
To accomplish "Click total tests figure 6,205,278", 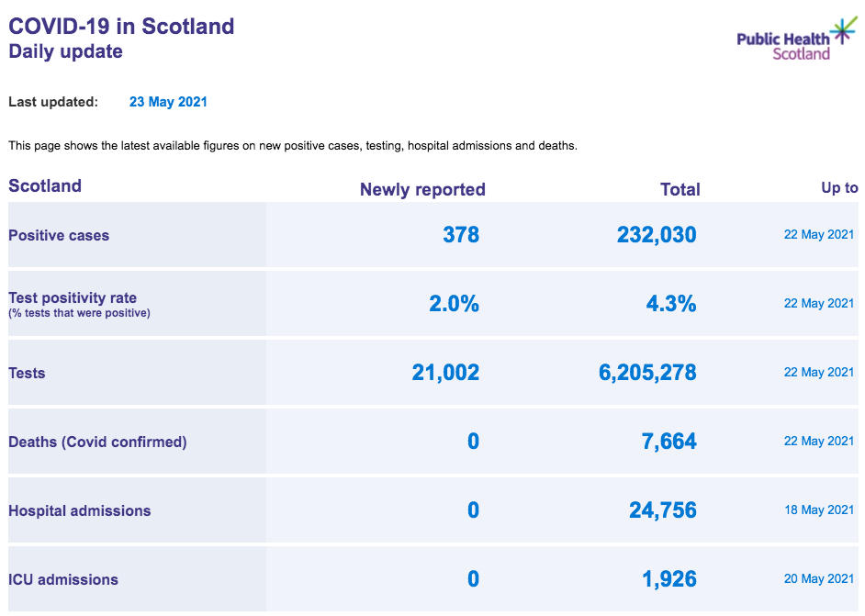I will click(647, 373).
